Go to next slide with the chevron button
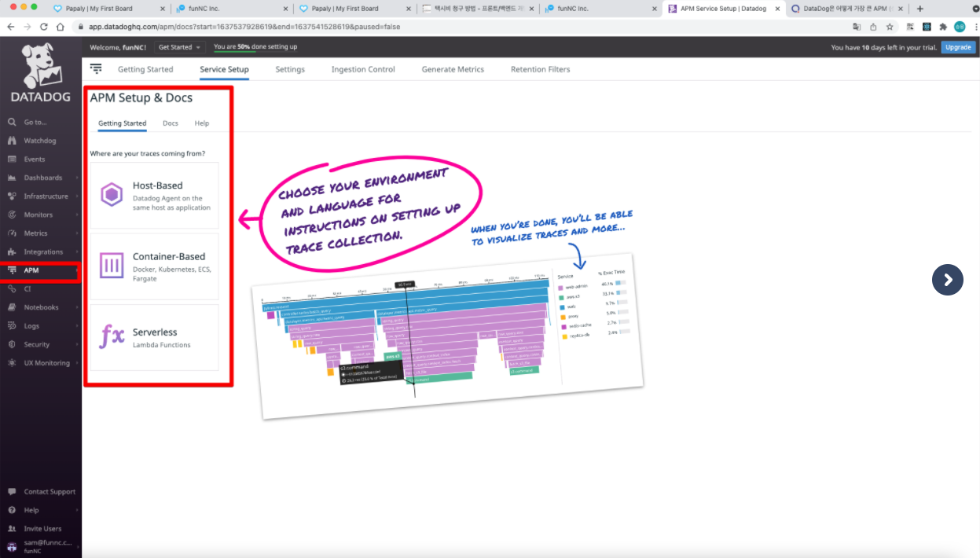Screen dimensions: 980x558 948,279
